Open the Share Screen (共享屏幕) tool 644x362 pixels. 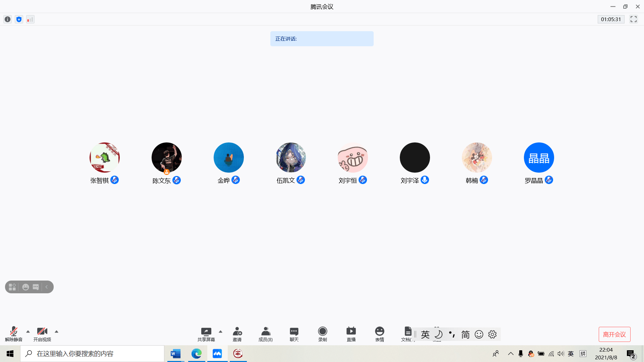click(x=206, y=334)
